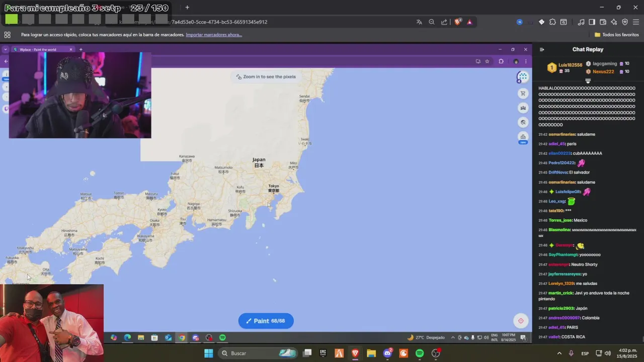
Task: Open the Windows Start button
Action: coord(208,353)
